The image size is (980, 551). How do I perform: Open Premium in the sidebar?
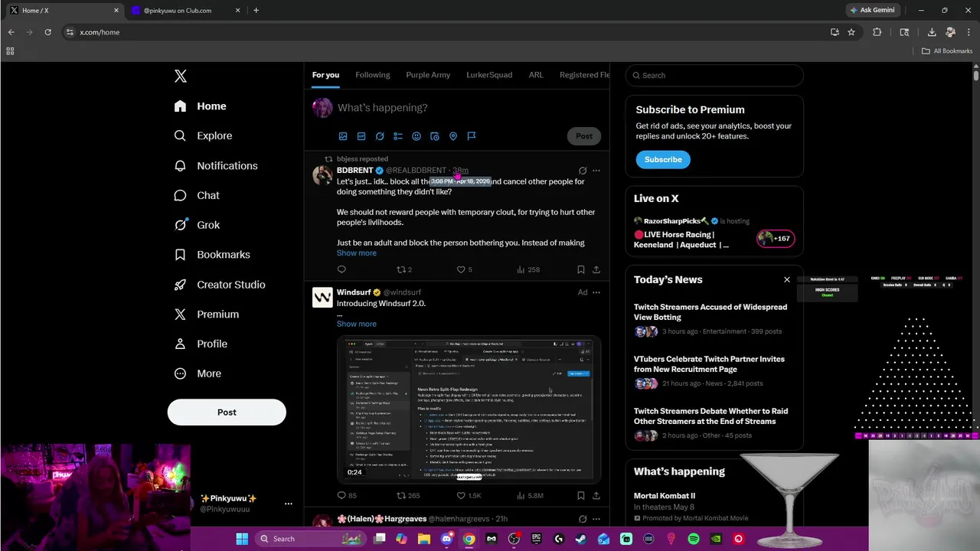(207, 314)
